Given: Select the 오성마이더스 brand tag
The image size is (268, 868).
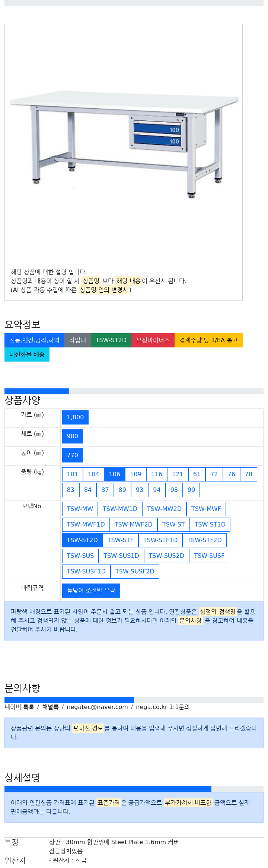Looking at the screenshot, I should [x=153, y=340].
